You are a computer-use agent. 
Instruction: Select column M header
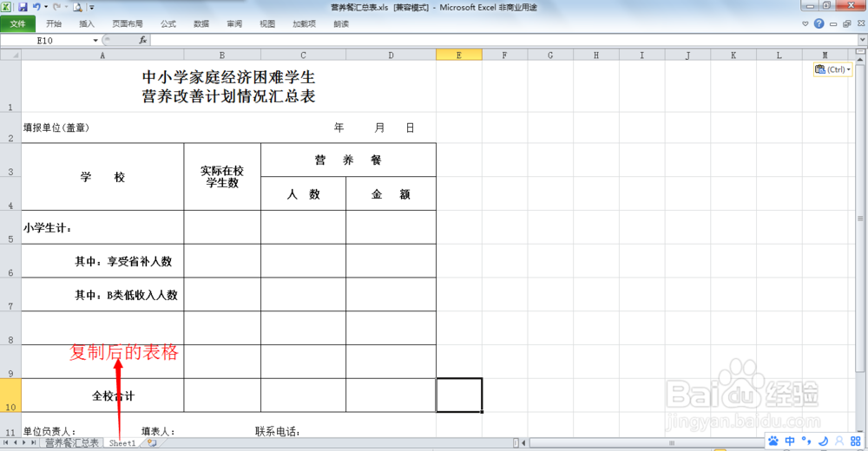(825, 55)
